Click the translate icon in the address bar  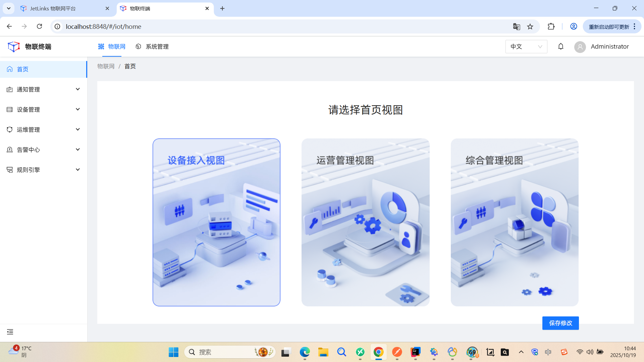tap(517, 26)
